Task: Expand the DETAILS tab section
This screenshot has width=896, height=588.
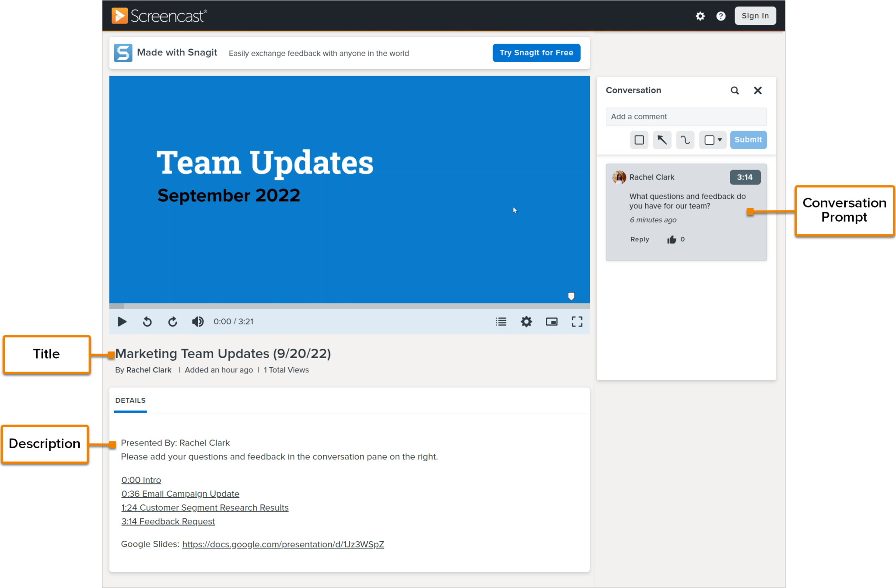Action: (x=129, y=400)
